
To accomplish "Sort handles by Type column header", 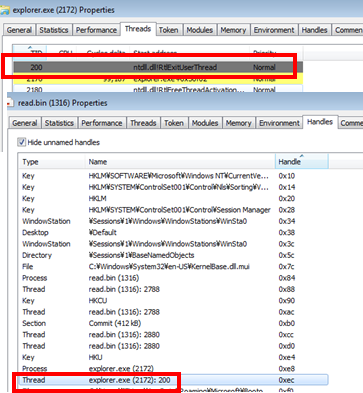I will click(52, 162).
